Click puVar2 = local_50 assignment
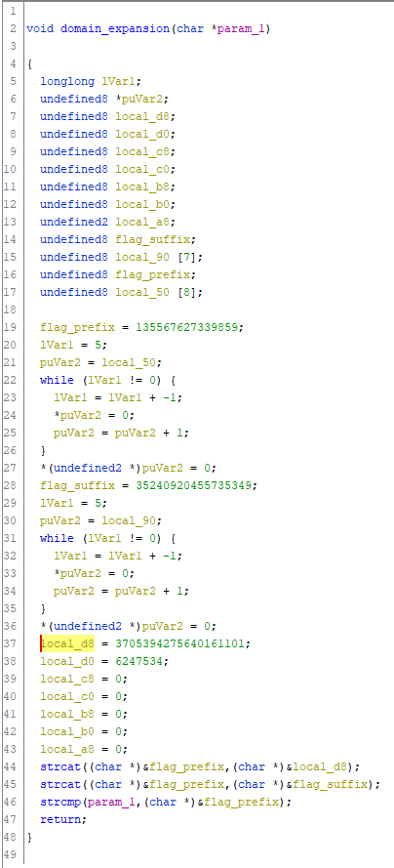Screen dimensions: 394x868 pos(100,362)
